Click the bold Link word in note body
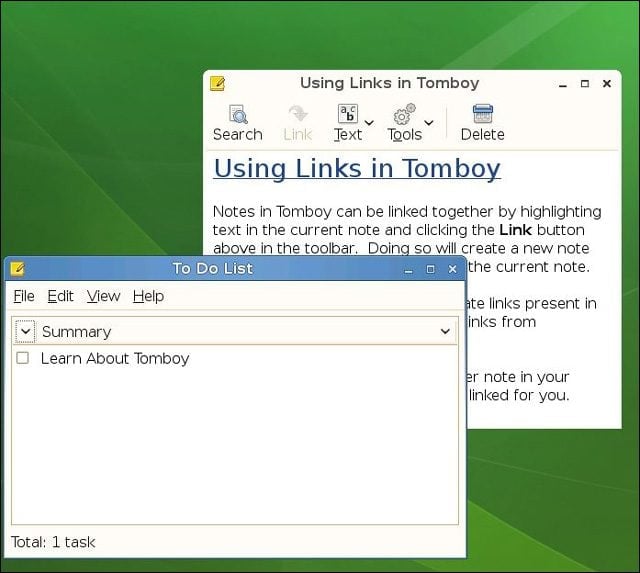Viewport: 640px width, 573px height. point(515,230)
